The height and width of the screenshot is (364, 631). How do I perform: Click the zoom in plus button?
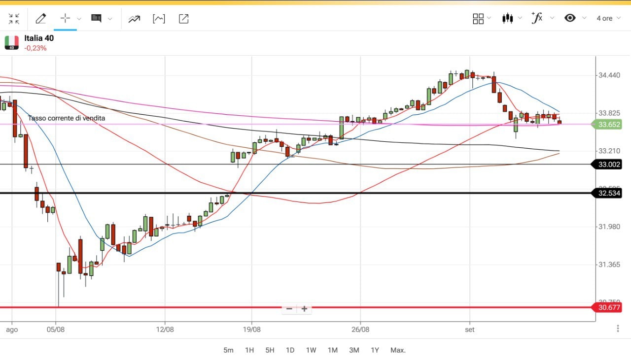[305, 309]
